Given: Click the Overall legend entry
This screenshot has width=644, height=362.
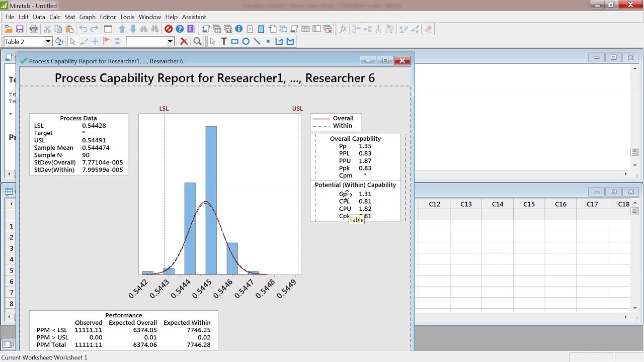Looking at the screenshot, I should [x=343, y=118].
